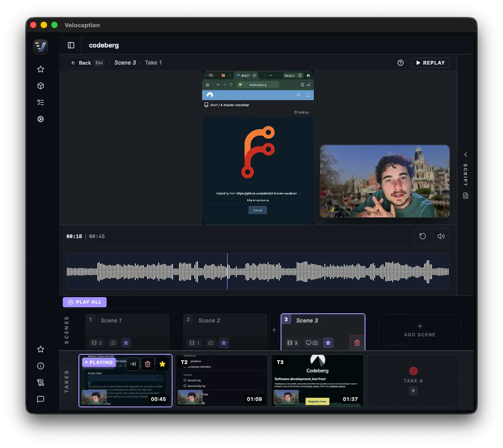Viewport: 503px width, 448px height.
Task: Open the cube icon in left sidebar
Action: [x=41, y=86]
